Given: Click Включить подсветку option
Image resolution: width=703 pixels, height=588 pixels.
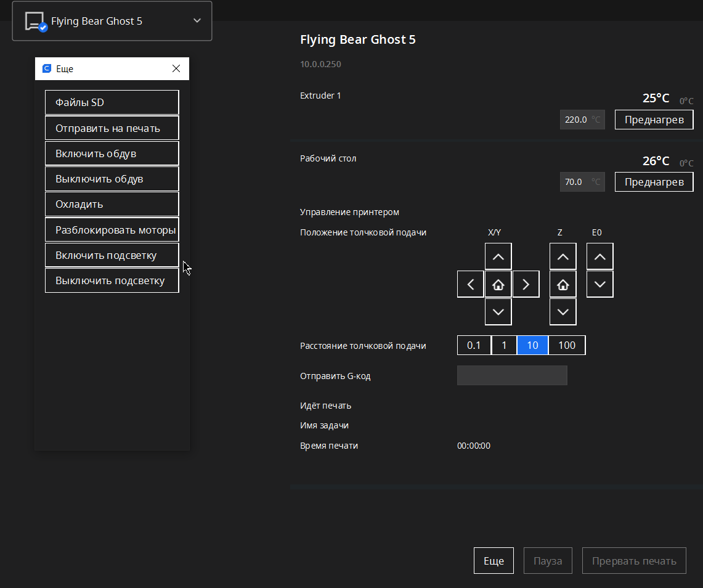Looking at the screenshot, I should [112, 255].
